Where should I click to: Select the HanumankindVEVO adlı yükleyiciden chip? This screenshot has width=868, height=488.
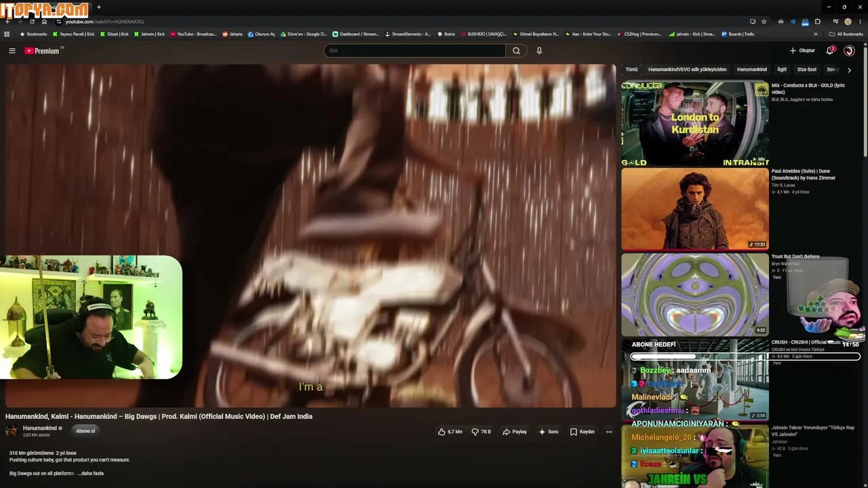[x=687, y=69]
